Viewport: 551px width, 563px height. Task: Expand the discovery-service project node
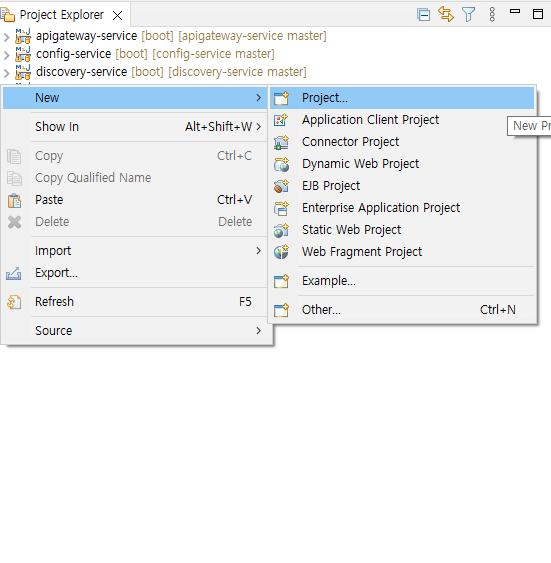(6, 73)
